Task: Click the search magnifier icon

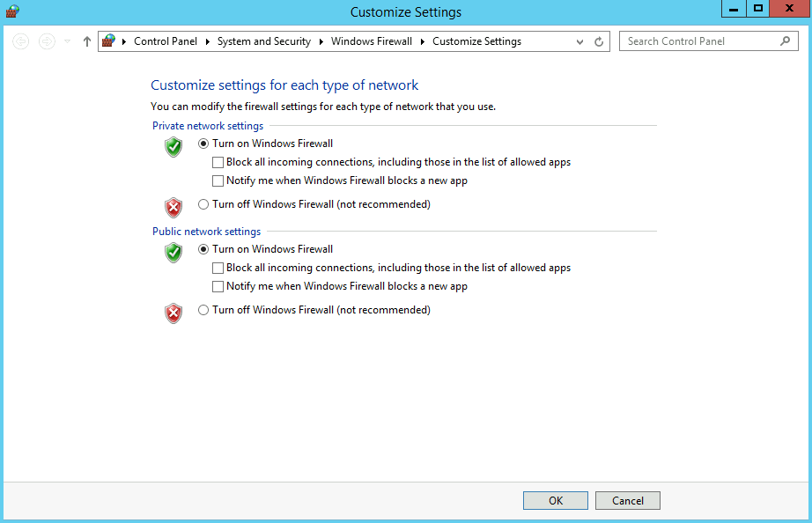Action: (x=786, y=41)
